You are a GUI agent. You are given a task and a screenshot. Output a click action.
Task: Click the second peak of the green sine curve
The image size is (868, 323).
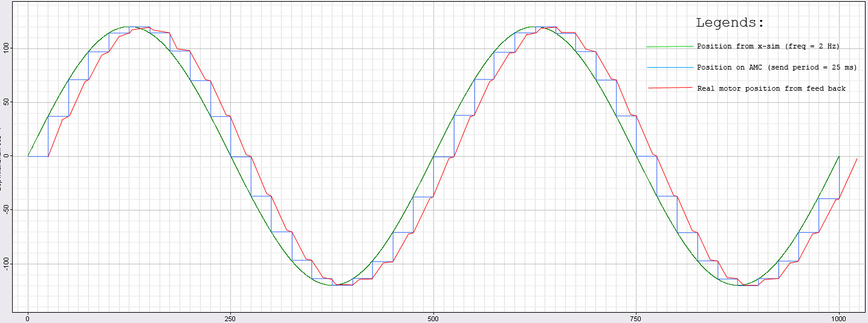point(534,27)
